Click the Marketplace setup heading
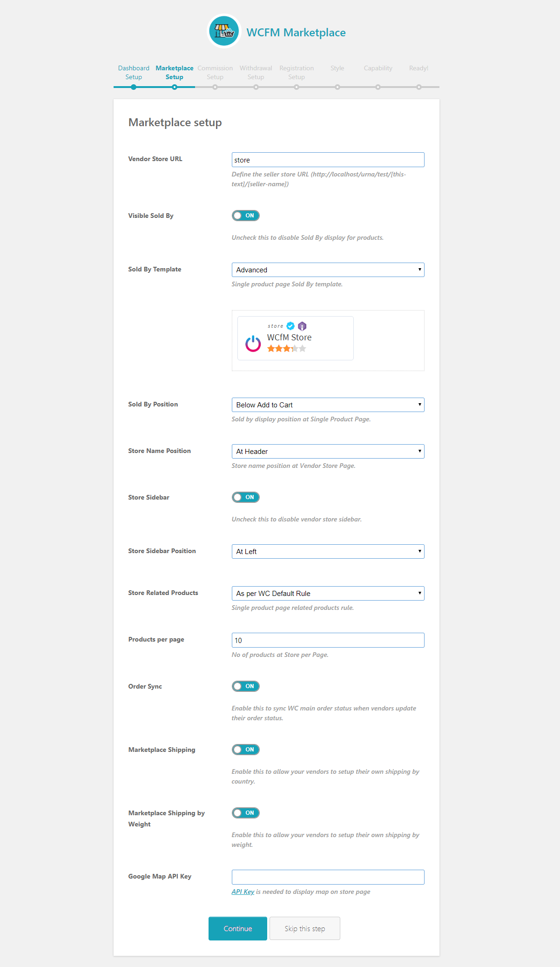The height and width of the screenshot is (967, 560). (175, 122)
